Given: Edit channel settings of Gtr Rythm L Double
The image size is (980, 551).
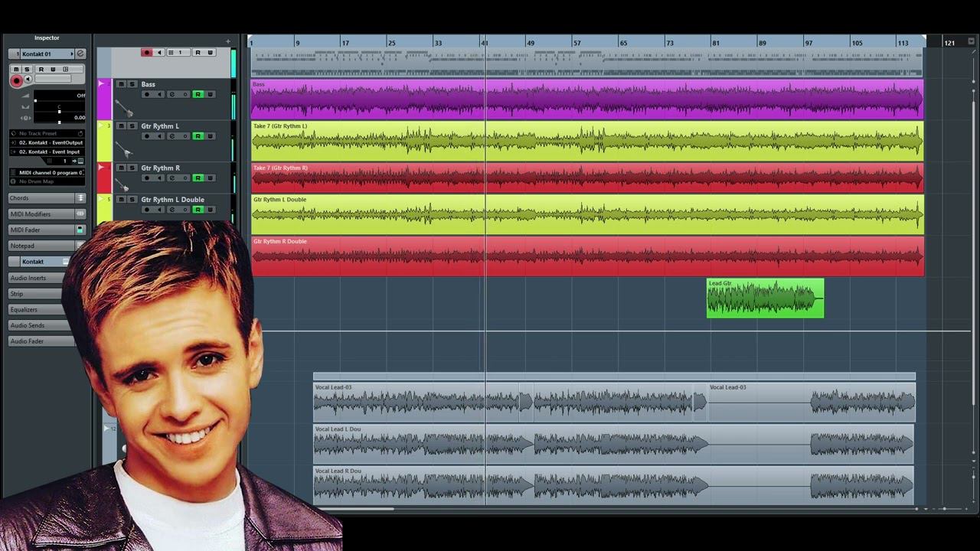Looking at the screenshot, I should pos(172,209).
